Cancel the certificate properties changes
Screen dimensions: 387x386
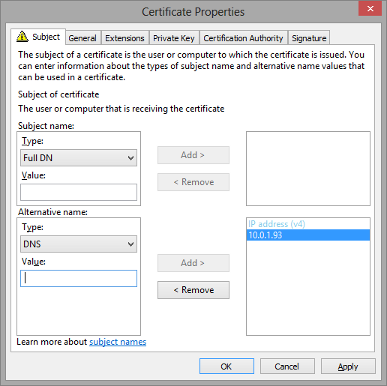pyautogui.click(x=287, y=366)
